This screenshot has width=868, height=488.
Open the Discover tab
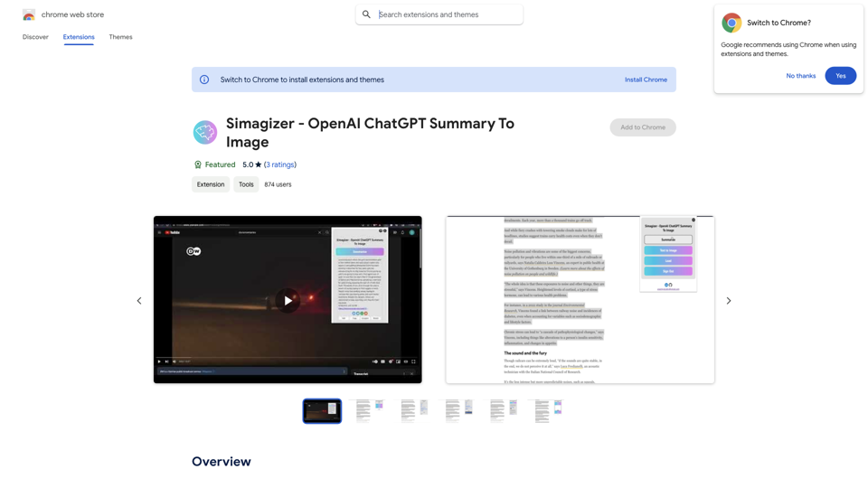[x=35, y=37]
